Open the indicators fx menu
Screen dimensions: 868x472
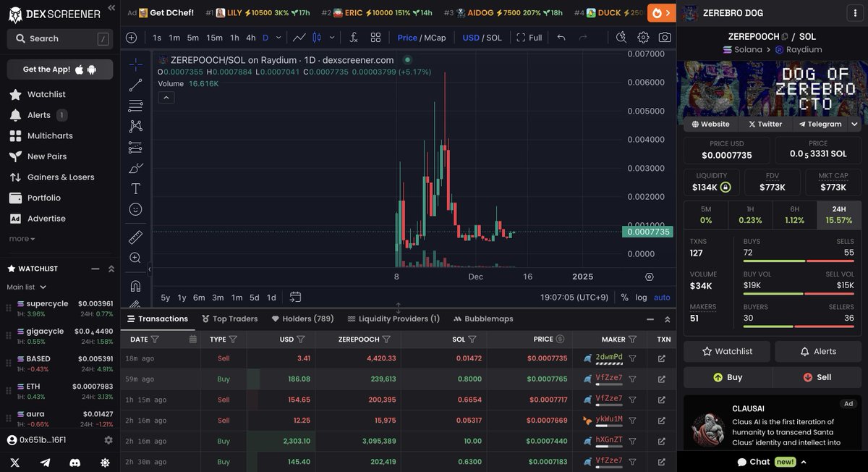pos(354,38)
